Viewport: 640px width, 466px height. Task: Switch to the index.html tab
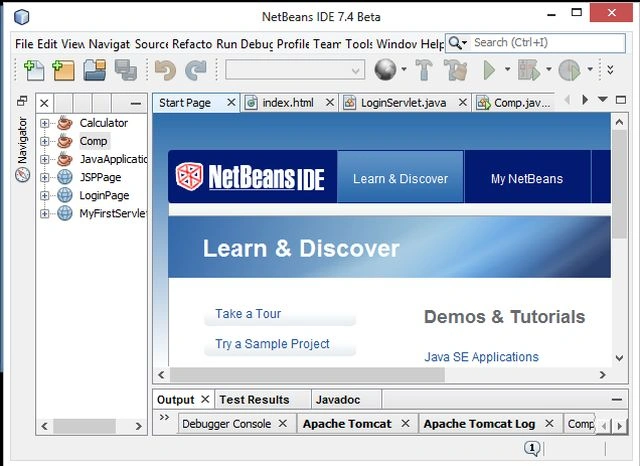(x=288, y=103)
